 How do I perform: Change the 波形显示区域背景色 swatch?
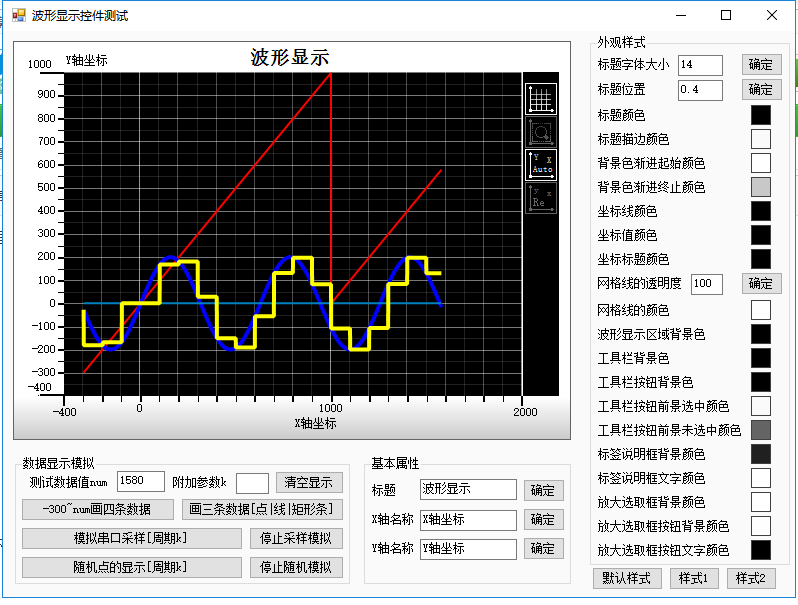point(761,334)
